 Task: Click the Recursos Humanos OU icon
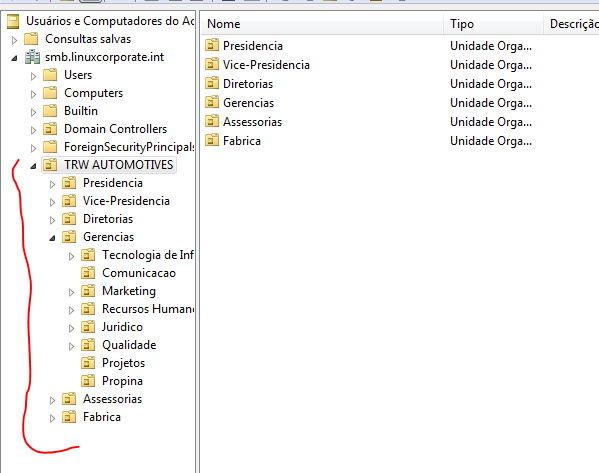88,309
